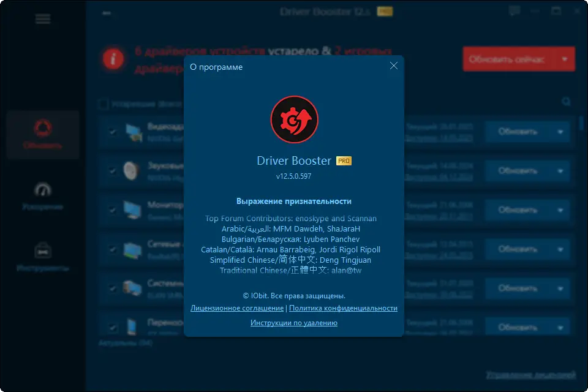Screen dimensions: 588x392
Task: Click Обновить button in the Сетевые row
Action: tap(518, 249)
